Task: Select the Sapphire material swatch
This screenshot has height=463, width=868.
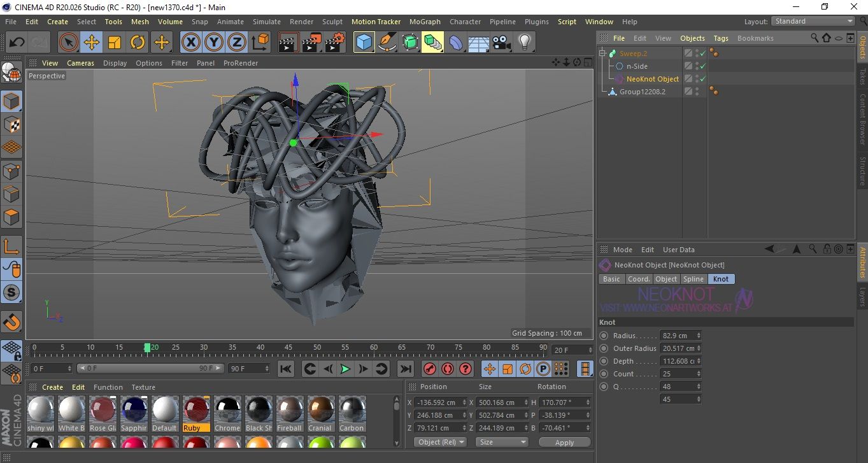Action: (134, 413)
